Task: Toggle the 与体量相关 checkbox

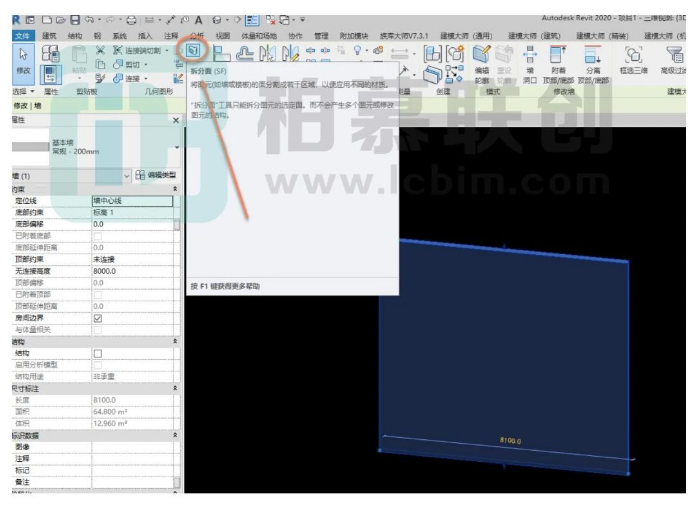Action: (98, 330)
